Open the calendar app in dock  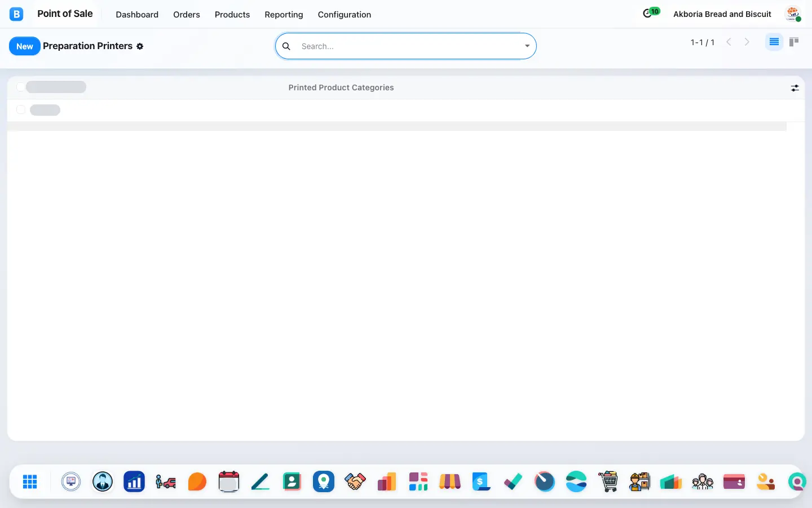(229, 481)
